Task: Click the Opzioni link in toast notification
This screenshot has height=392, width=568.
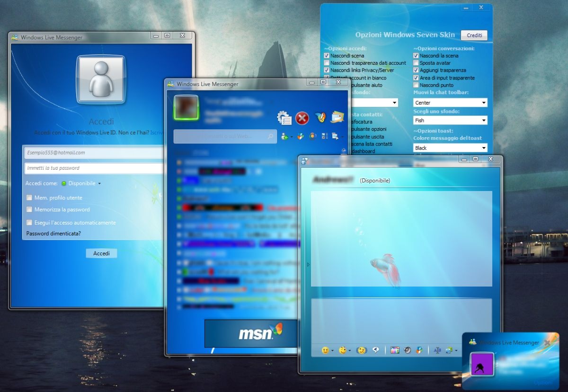Action: [x=543, y=383]
